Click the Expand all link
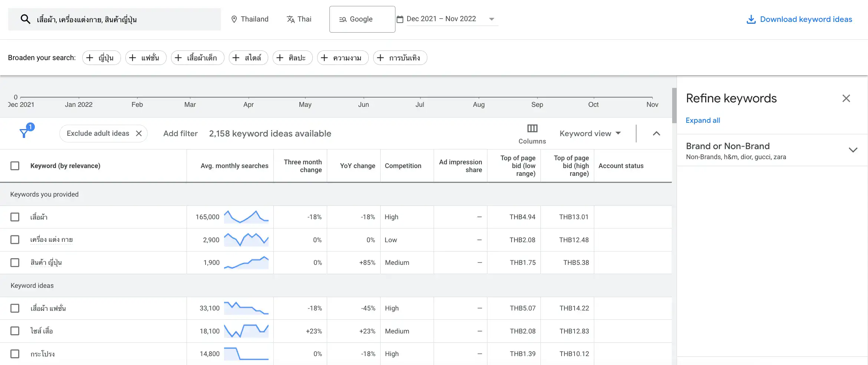The height and width of the screenshot is (365, 868). pos(703,121)
